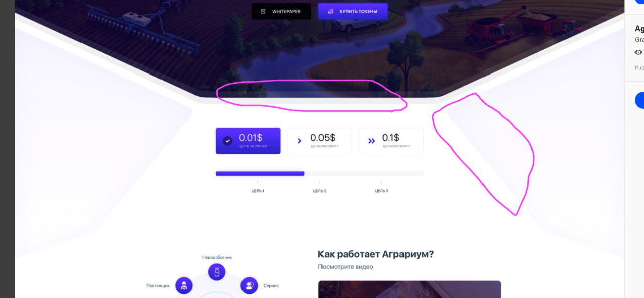Image resolution: width=644 pixels, height=298 pixels.
Task: Select the 0.1$ ICO stage card
Action: 391,141
